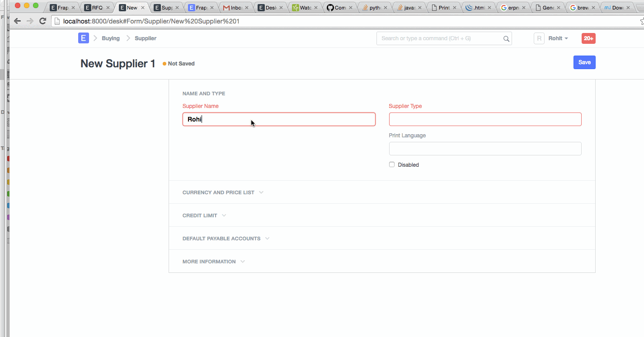Close the Gmail Inbox tab

click(247, 8)
